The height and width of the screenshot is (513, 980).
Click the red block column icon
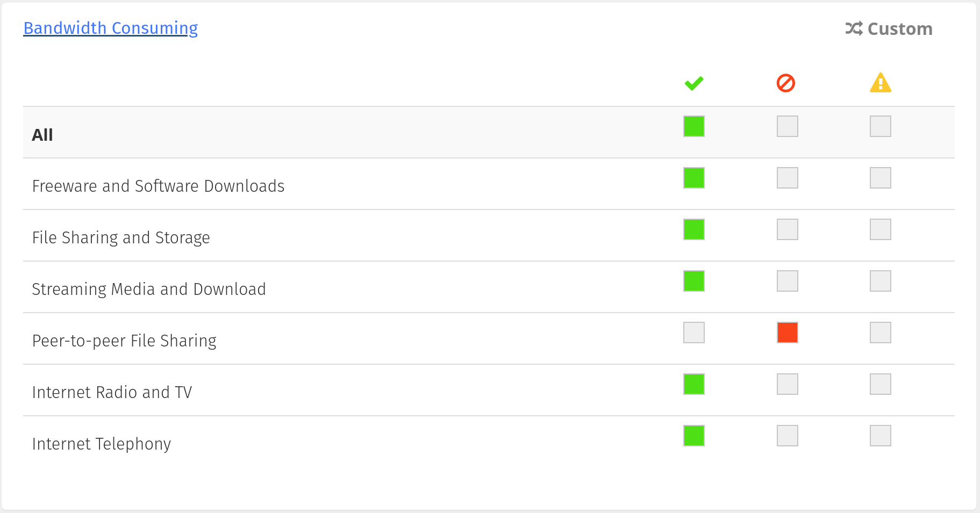click(786, 83)
